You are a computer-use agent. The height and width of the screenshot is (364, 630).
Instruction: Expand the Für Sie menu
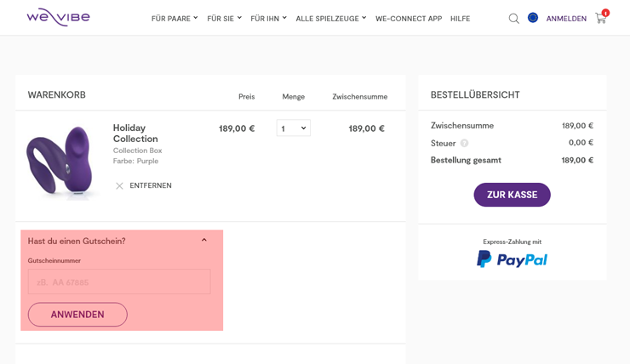pyautogui.click(x=224, y=19)
